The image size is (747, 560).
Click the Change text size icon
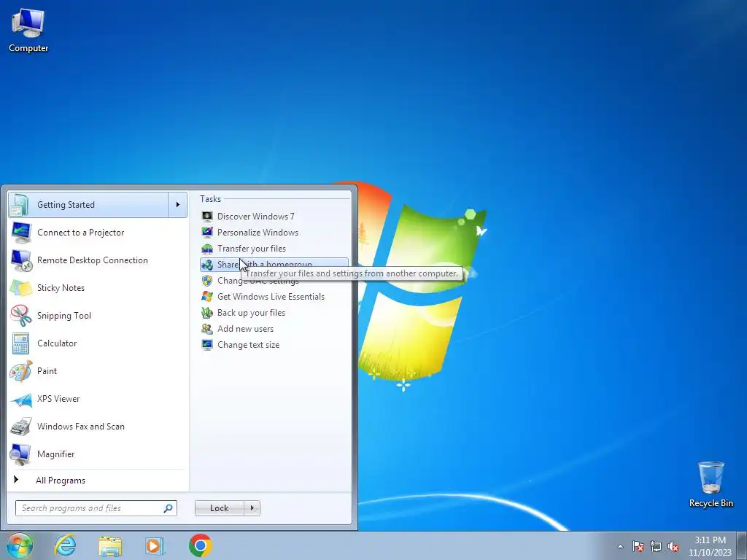[207, 345]
